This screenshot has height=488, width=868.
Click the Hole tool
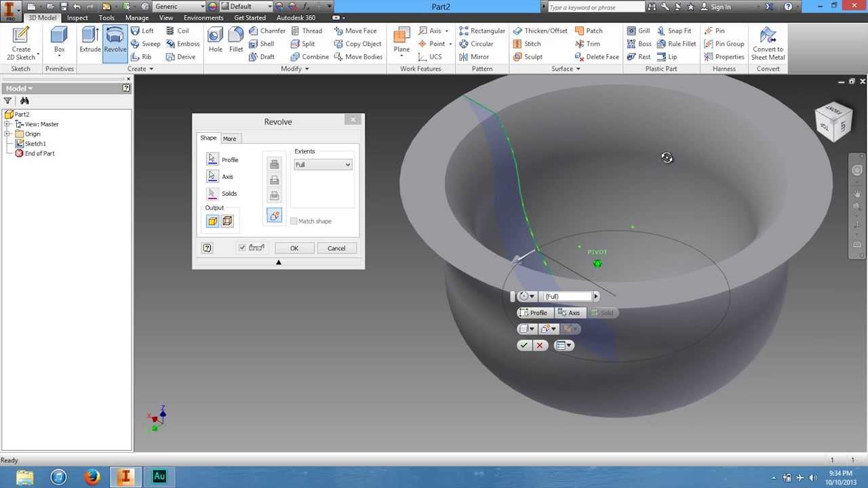click(216, 41)
